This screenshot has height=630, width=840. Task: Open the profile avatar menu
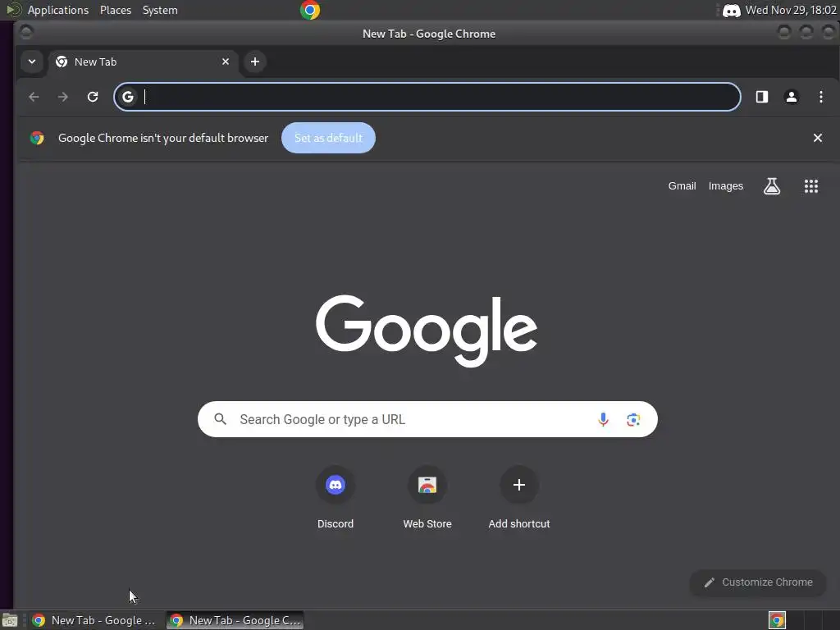[x=792, y=97]
